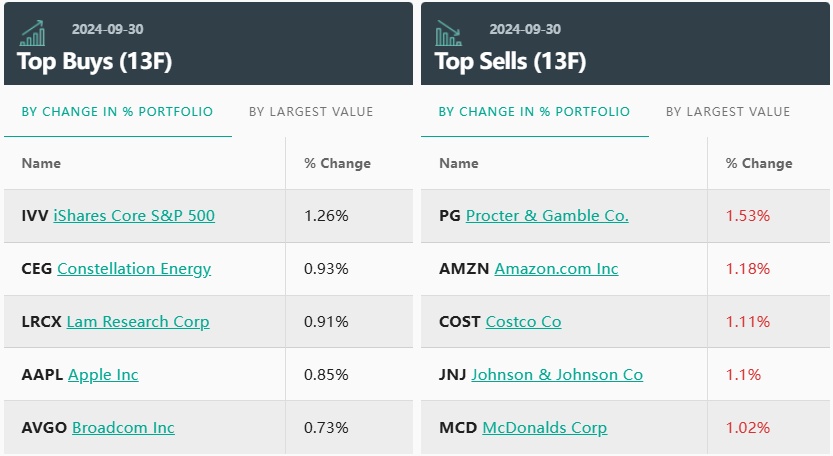Switch Top Buys to 'By Largest Value' tab
Viewport: 833px width, 456px height.
point(311,112)
